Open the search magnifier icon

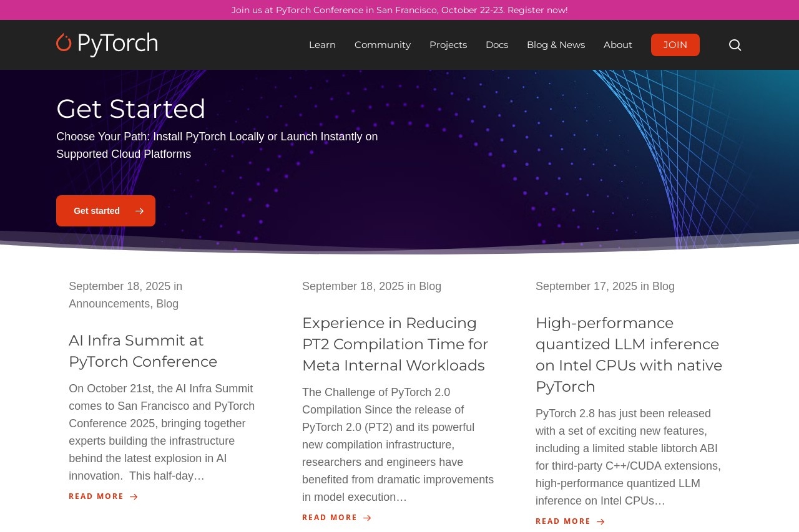coord(735,45)
